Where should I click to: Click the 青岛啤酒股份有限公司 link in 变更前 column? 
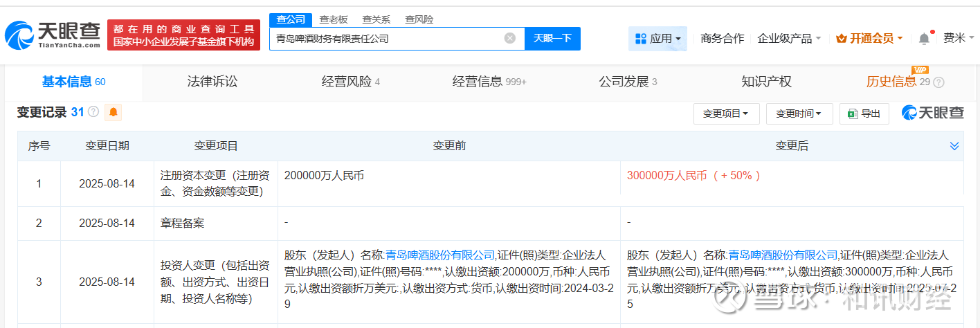440,255
